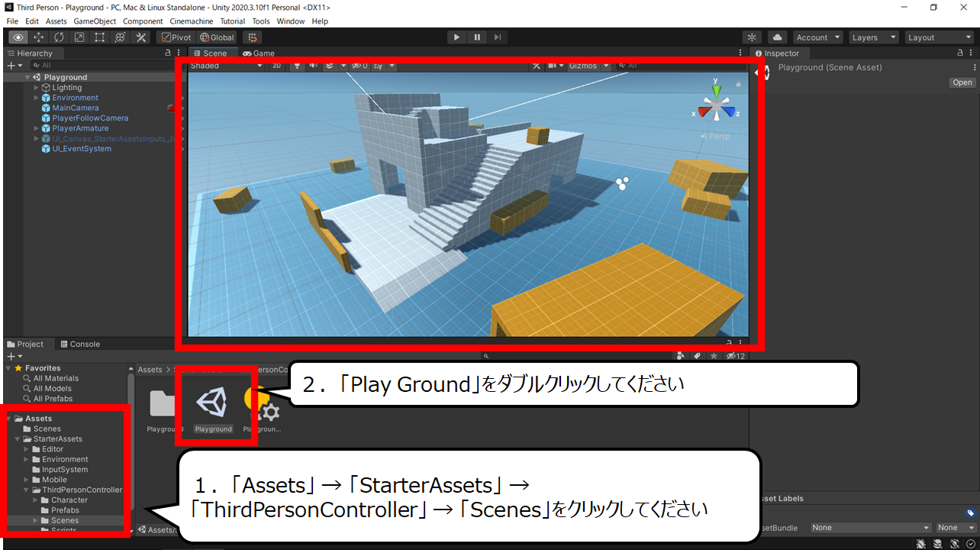Click the asset label tag icon
This screenshot has height=550, width=980.
click(970, 513)
